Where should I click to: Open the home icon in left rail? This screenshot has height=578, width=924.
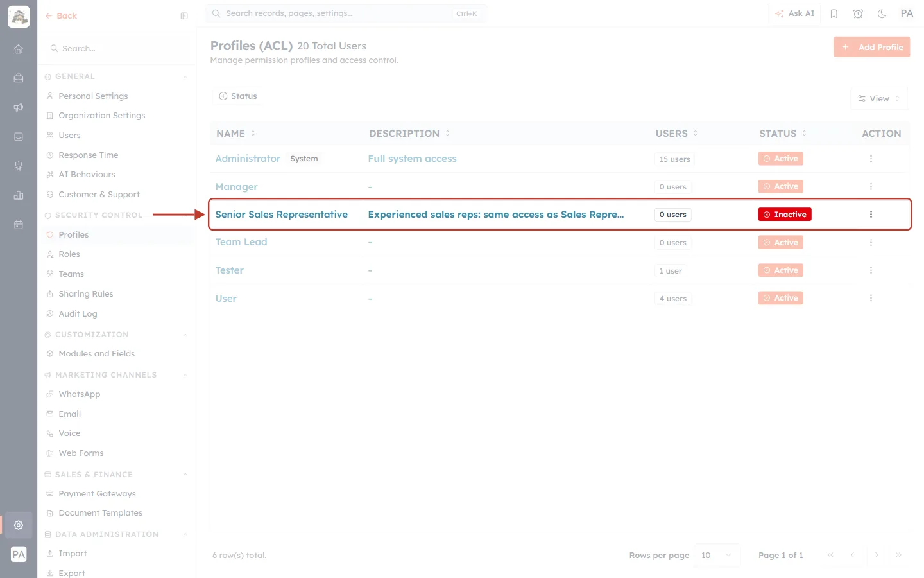19,49
